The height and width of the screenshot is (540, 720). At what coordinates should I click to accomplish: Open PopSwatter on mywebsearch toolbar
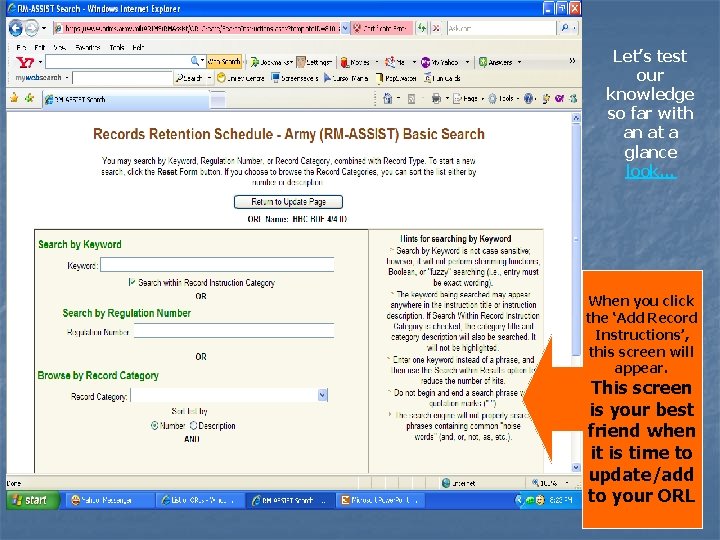pos(396,78)
